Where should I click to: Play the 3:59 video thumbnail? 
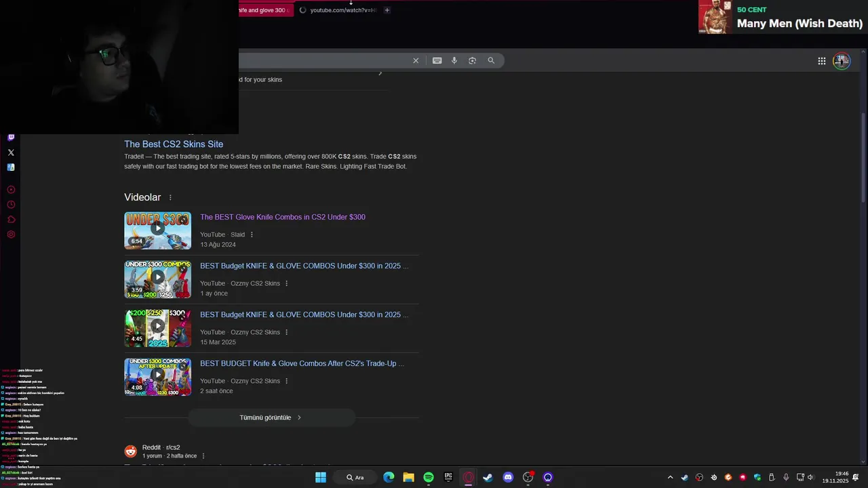click(157, 279)
